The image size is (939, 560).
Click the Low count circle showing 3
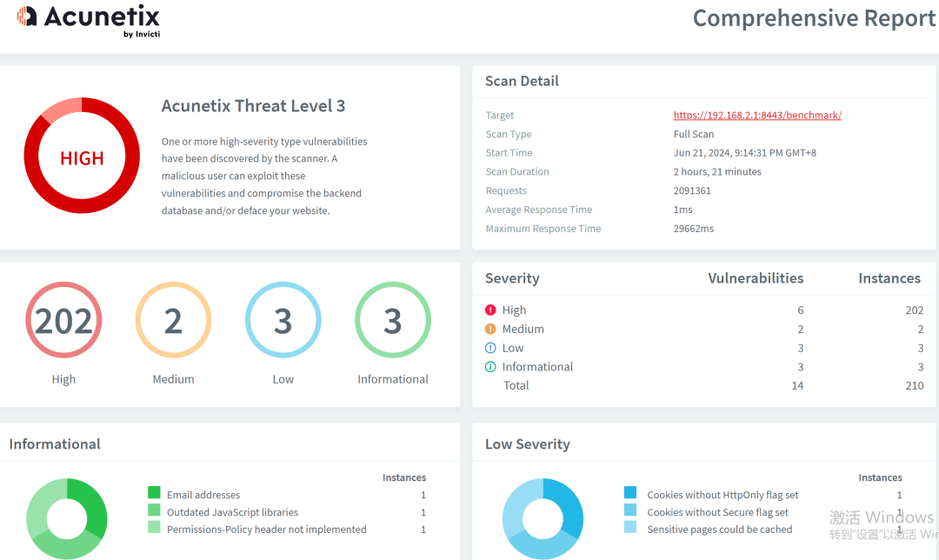pos(283,320)
